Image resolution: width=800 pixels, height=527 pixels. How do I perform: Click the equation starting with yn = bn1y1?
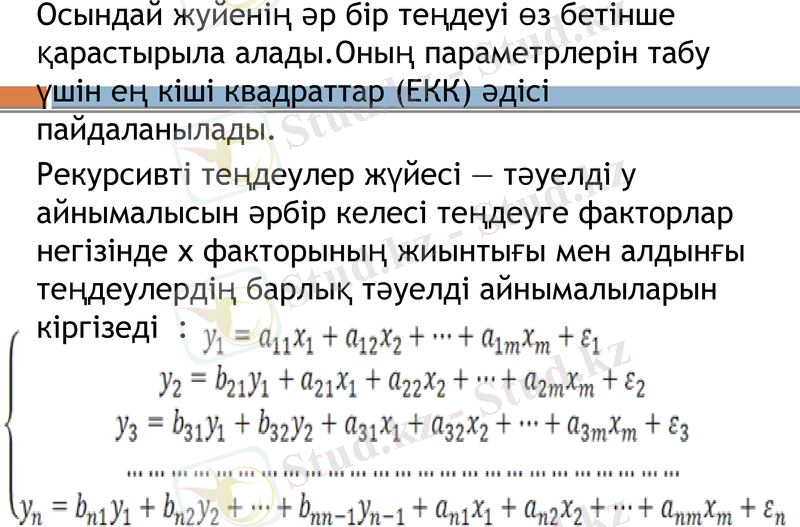[x=403, y=510]
